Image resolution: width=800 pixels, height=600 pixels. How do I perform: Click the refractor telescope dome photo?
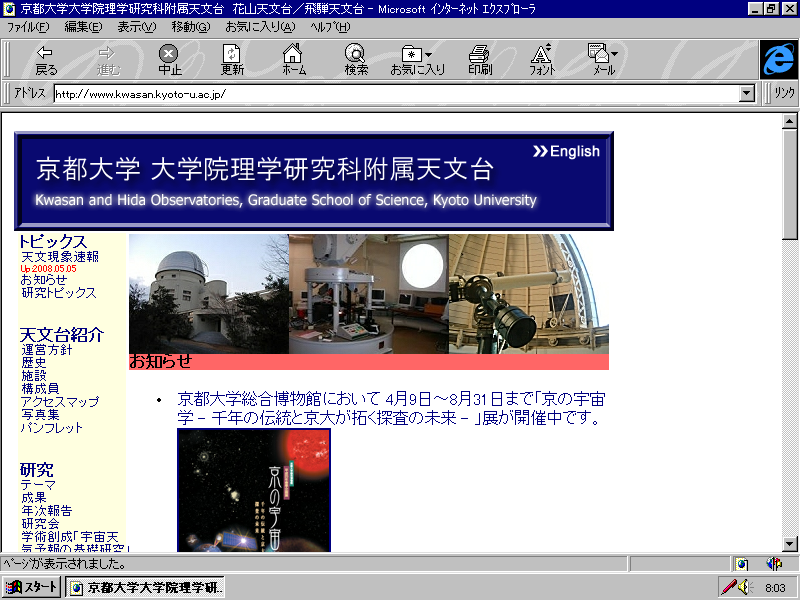pyautogui.click(x=529, y=294)
